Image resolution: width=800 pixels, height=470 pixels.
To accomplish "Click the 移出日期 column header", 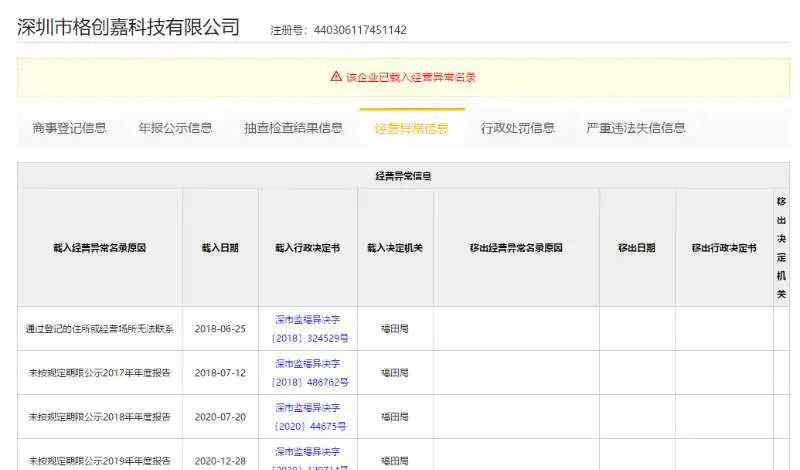I will pos(637,248).
